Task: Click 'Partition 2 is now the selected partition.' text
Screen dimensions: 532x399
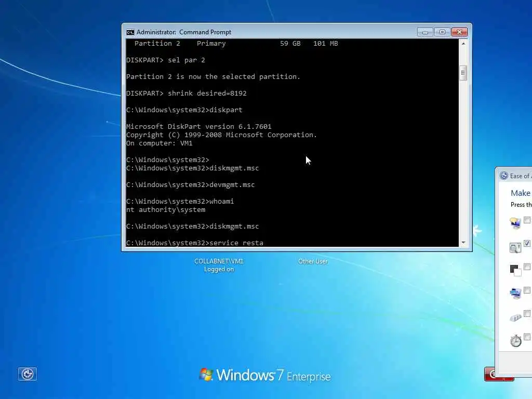Action: pyautogui.click(x=213, y=77)
